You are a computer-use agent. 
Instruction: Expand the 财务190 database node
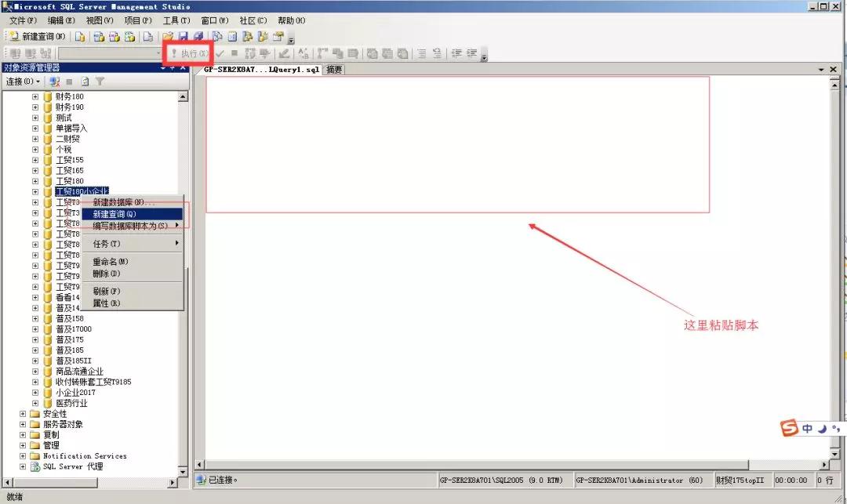click(35, 107)
